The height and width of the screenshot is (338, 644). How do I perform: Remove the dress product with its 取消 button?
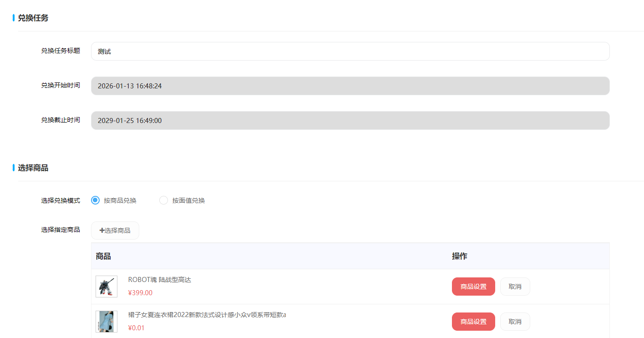[515, 321]
